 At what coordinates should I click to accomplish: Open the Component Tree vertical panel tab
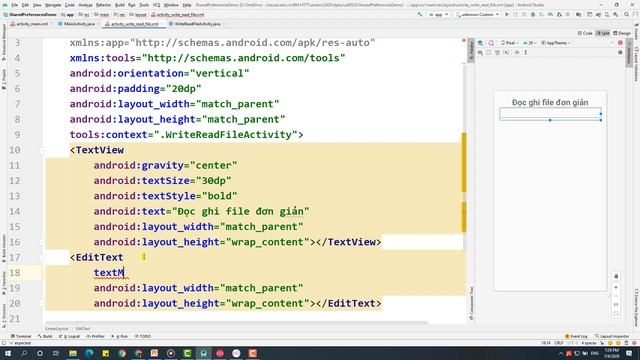(x=471, y=303)
